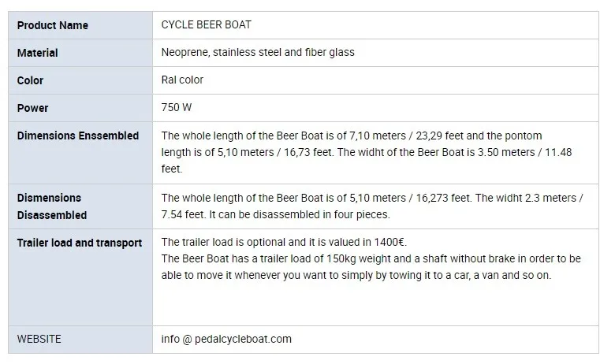Select the CYCLE BEER BOAT value
Screen dimensions: 615x364
coord(207,24)
